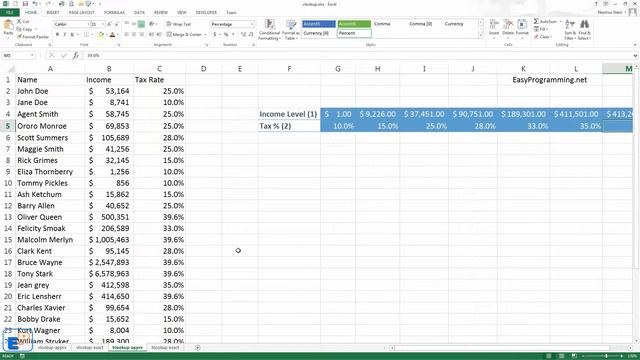Apply Percent Style icon in Number group

[226, 35]
